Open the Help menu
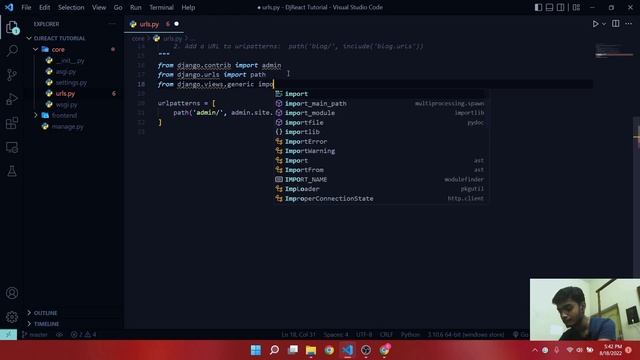Image resolution: width=640 pixels, height=360 pixels. (188, 7)
